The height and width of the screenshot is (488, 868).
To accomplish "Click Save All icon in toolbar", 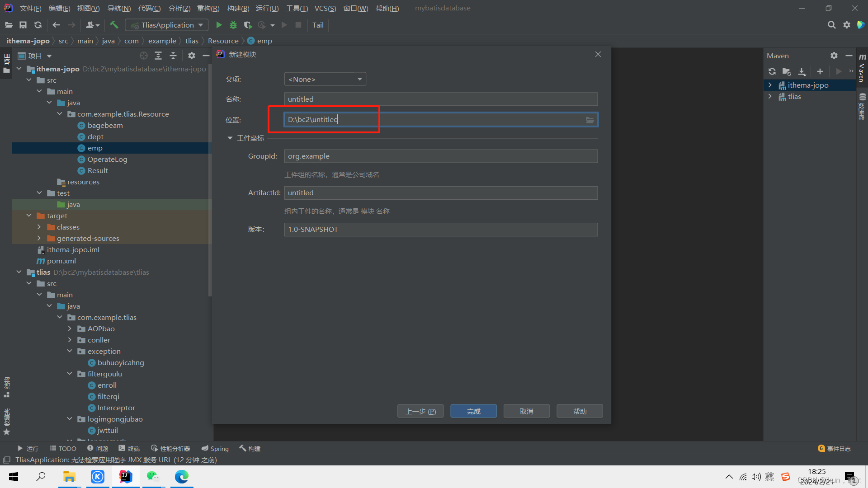I will click(x=23, y=25).
